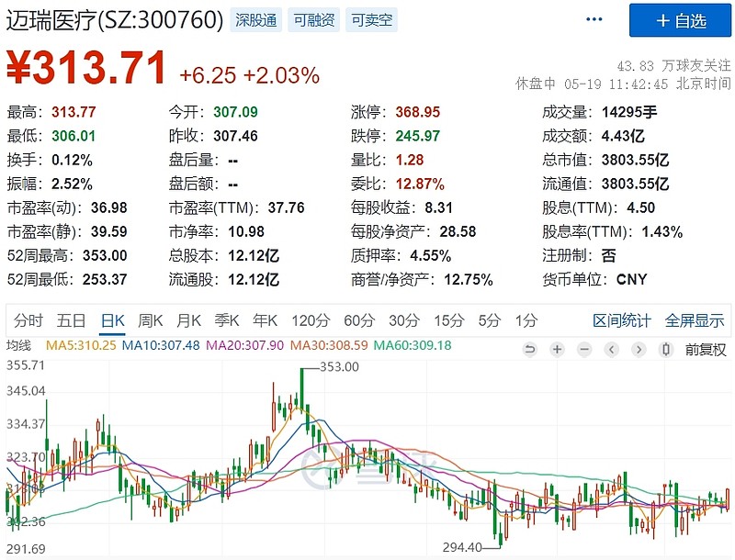Click the 换手 value 0.12%
The height and width of the screenshot is (560, 735).
point(72,160)
